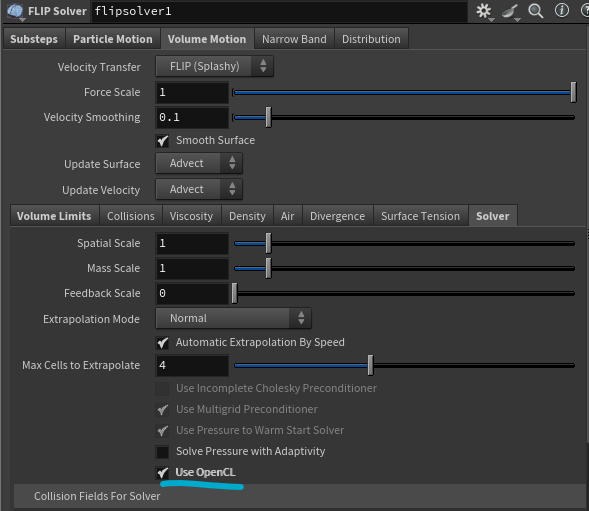Click the Update Surface parameter label
Screen dimensions: 589x511
coord(102,164)
